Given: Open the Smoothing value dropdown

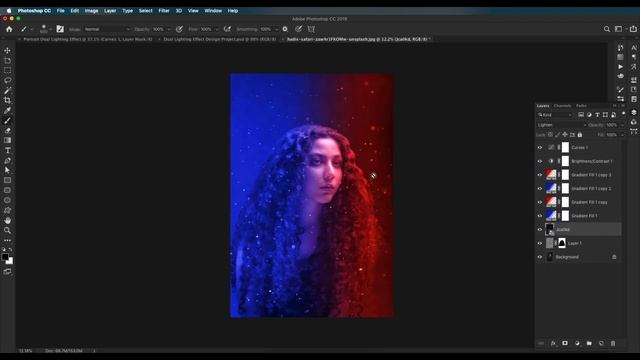Looking at the screenshot, I should (276, 29).
